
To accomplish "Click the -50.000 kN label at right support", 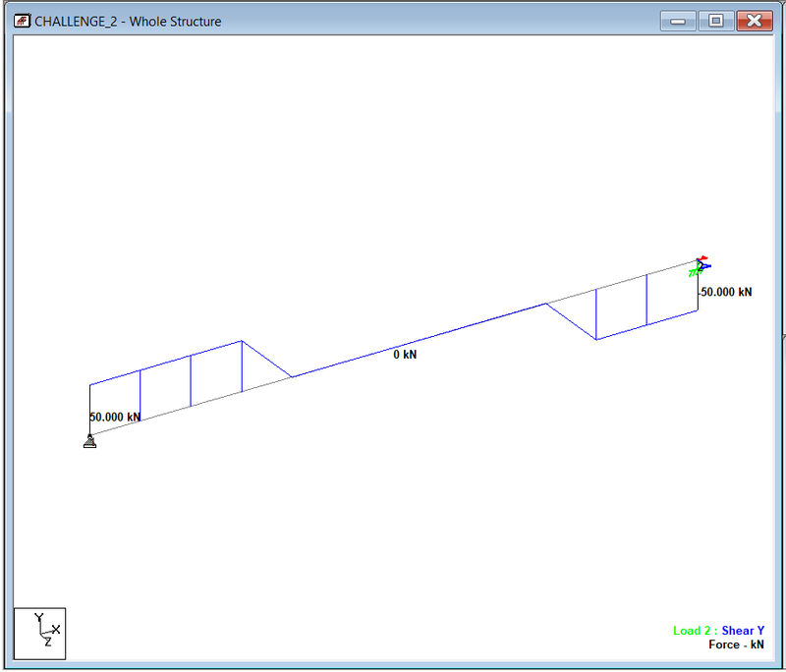I will [725, 292].
